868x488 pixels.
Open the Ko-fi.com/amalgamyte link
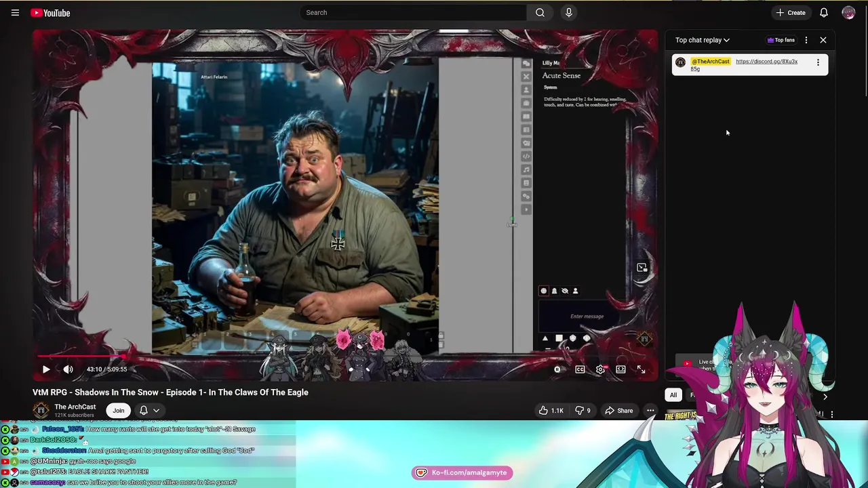462,472
